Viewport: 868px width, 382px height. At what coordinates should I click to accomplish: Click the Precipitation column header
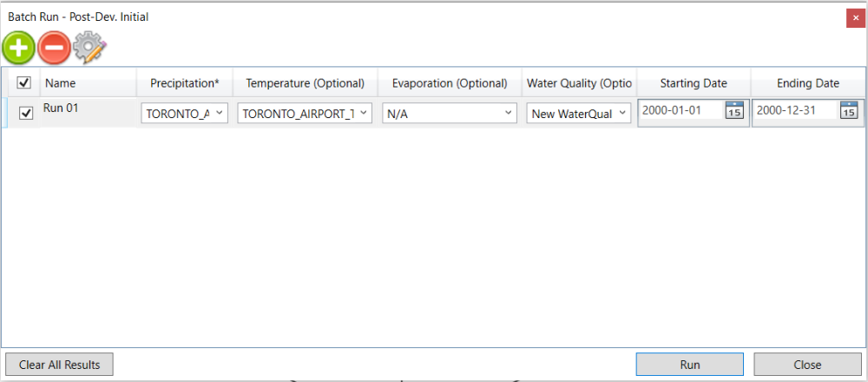coord(185,83)
